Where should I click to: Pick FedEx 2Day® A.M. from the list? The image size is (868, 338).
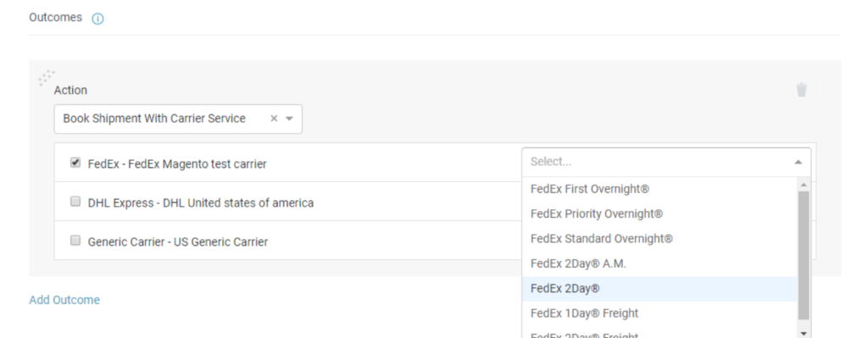659,263
